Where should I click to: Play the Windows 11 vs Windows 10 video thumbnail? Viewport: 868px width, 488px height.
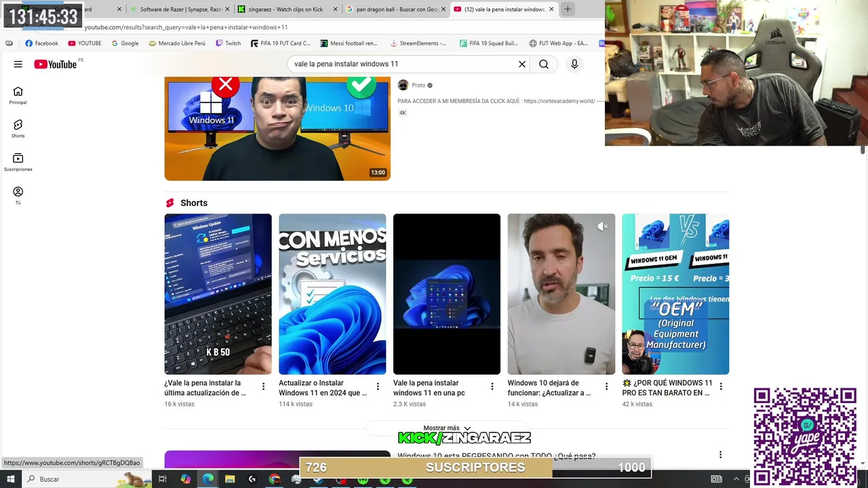(x=277, y=128)
